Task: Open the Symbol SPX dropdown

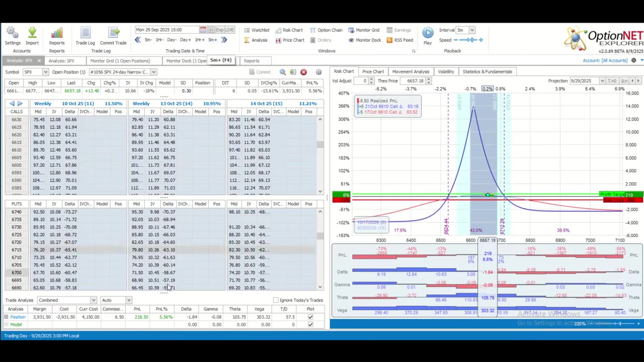Action: (x=45, y=72)
